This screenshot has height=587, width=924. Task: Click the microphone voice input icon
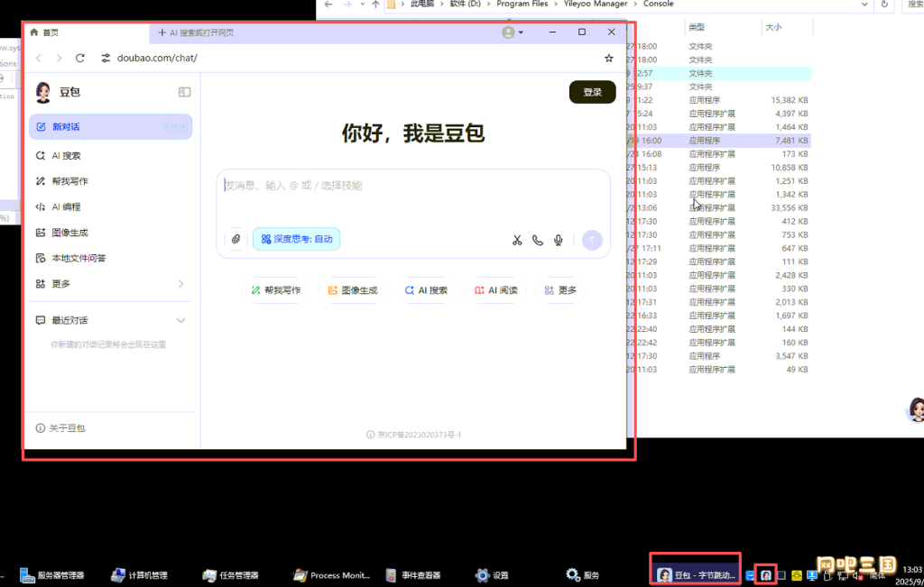click(x=559, y=240)
